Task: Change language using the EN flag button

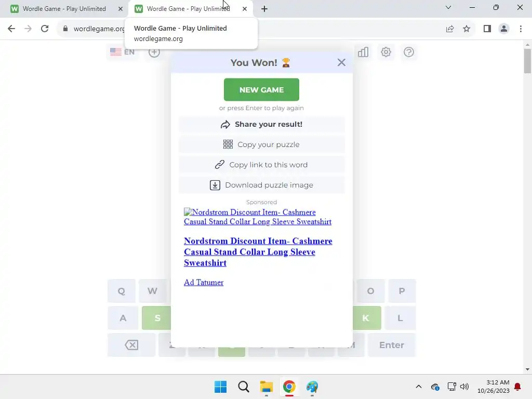Action: click(123, 52)
